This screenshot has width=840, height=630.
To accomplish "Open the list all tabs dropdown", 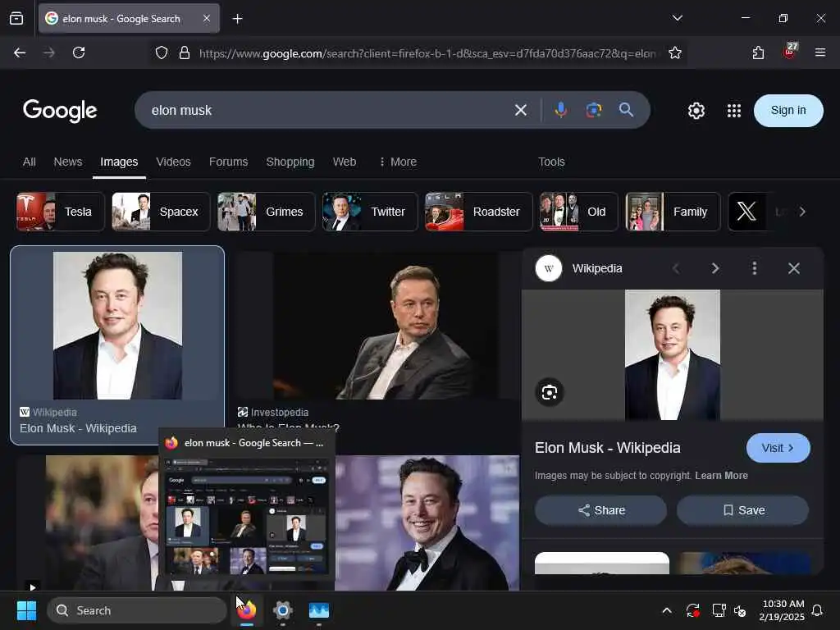I will [x=677, y=18].
